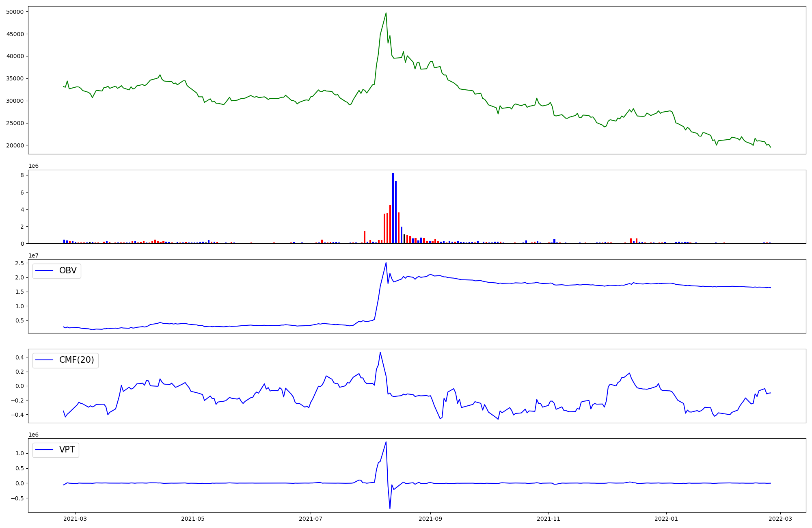
Task: Click the 0.4 tick on the CMF axis
Action: tap(20, 357)
